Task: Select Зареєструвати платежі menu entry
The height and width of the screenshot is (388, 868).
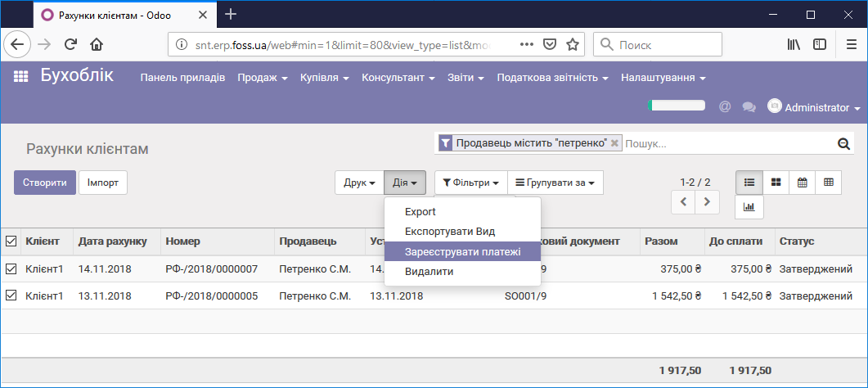Action: pos(463,252)
